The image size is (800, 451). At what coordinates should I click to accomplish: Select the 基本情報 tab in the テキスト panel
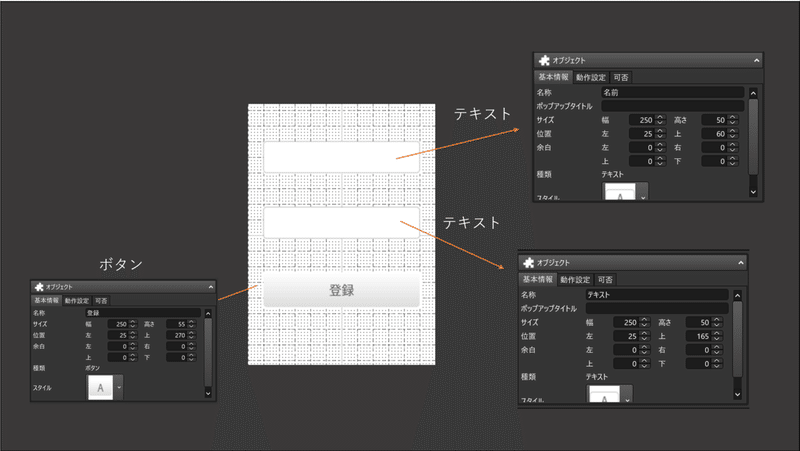click(537, 280)
